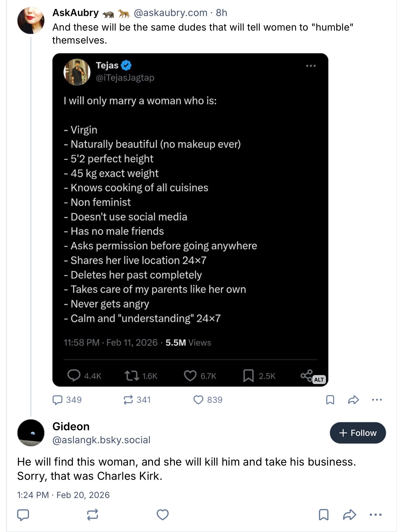Screen dimensions: 410x532
Task: Open the @askaubry.com handle link
Action: [171, 13]
